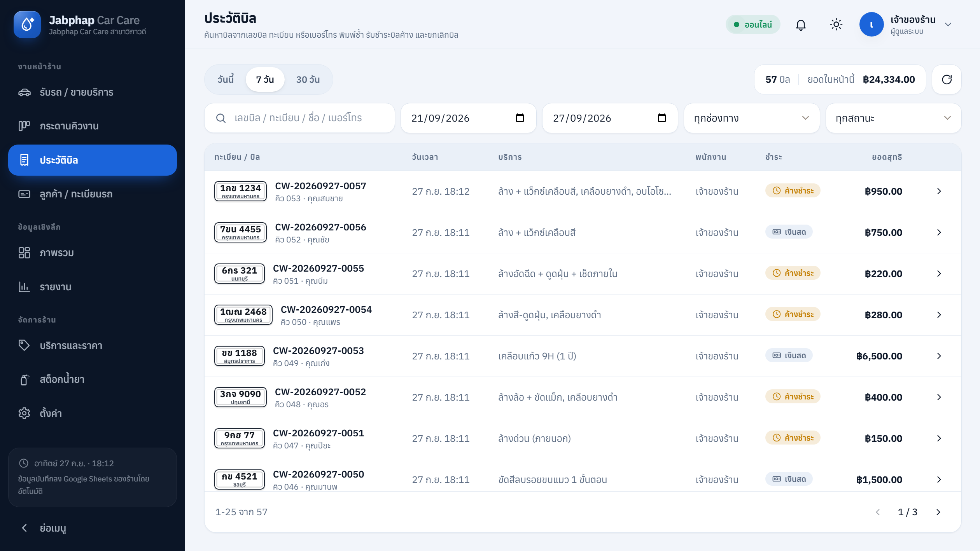Click the owner avatar circle
This screenshot has width=980, height=551.
point(871,24)
